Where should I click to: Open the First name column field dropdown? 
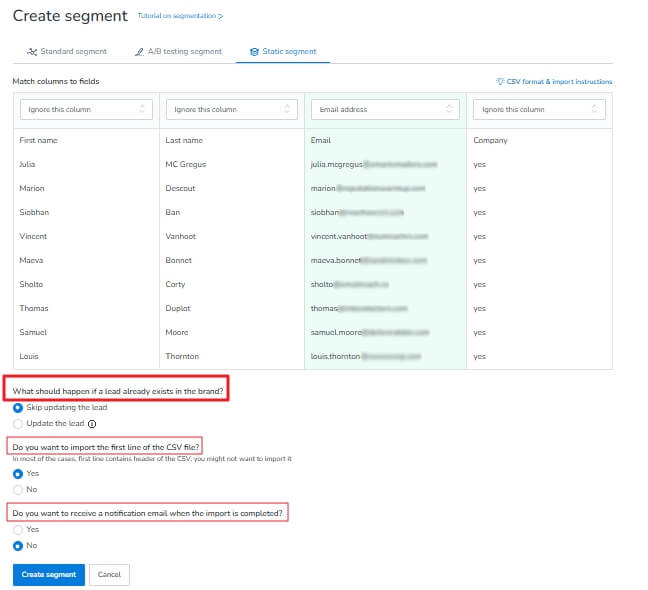click(85, 109)
